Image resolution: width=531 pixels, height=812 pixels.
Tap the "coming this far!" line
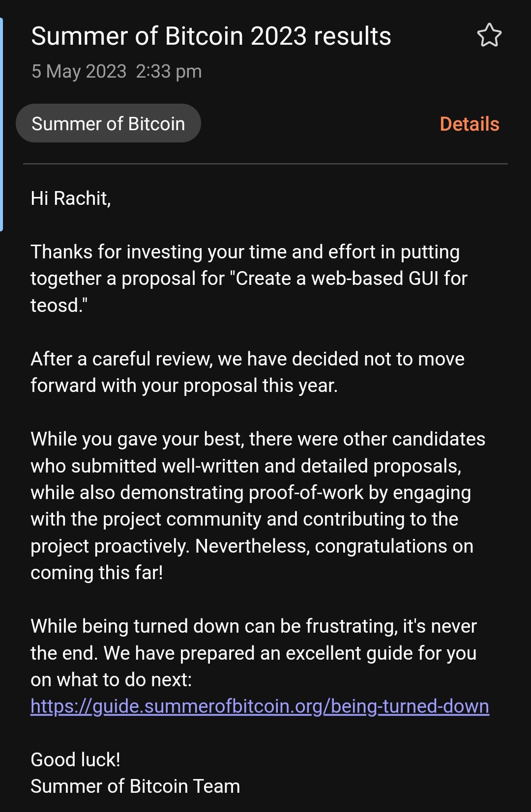click(x=97, y=573)
